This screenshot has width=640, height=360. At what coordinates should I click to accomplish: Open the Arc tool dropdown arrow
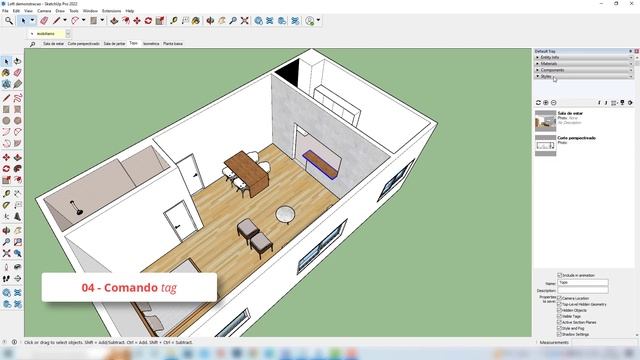coord(84,20)
